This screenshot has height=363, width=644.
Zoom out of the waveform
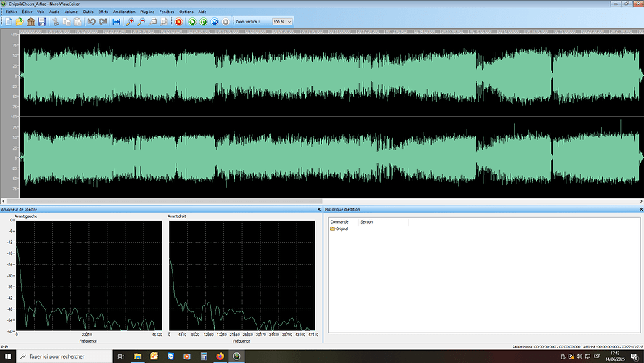tap(141, 22)
